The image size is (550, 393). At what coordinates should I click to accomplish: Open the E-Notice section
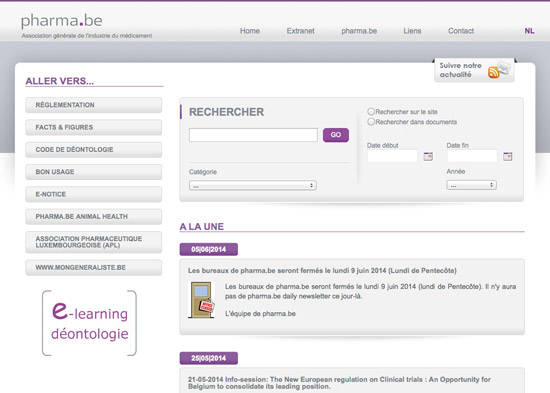click(94, 194)
